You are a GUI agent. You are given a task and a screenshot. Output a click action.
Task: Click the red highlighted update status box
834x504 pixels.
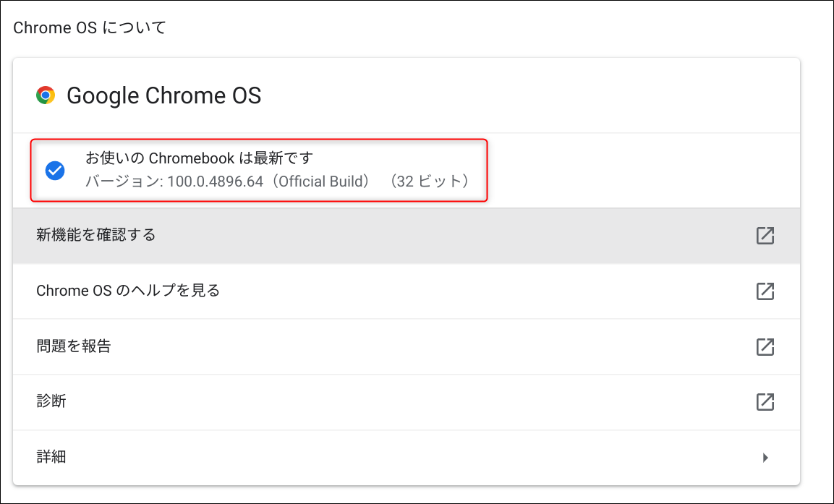coord(259,171)
